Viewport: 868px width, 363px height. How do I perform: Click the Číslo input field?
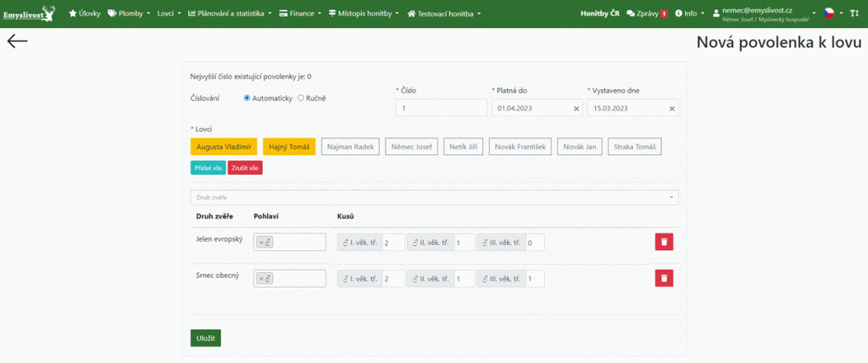[441, 108]
